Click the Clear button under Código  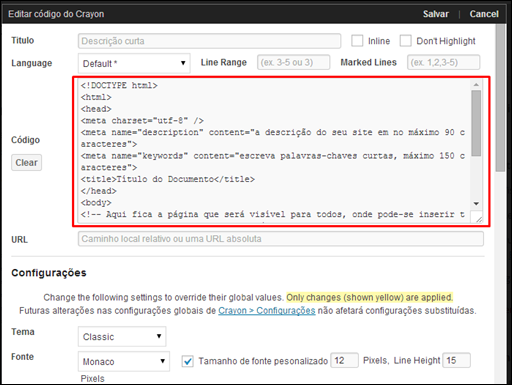point(26,163)
